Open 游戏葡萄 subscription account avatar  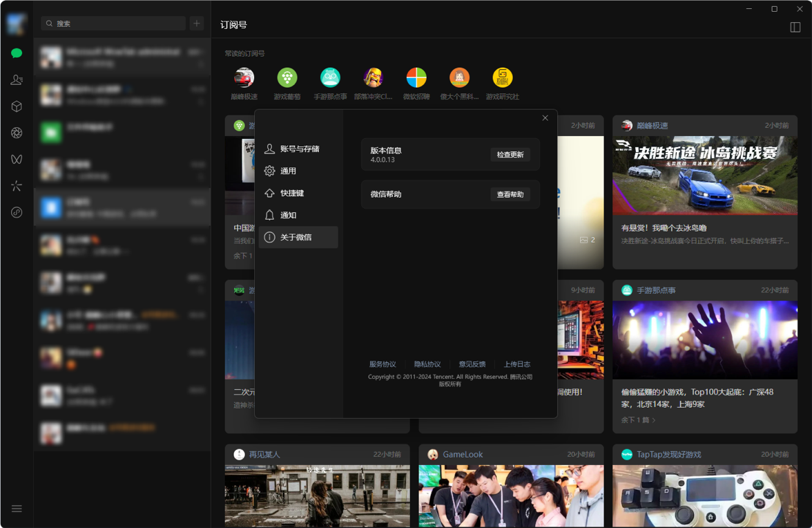[x=287, y=77]
